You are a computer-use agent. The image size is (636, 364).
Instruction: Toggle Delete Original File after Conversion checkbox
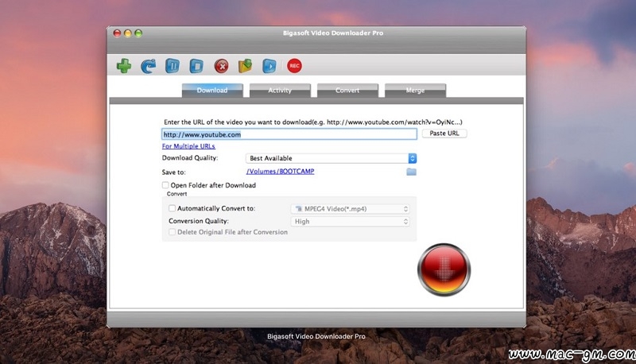[172, 232]
